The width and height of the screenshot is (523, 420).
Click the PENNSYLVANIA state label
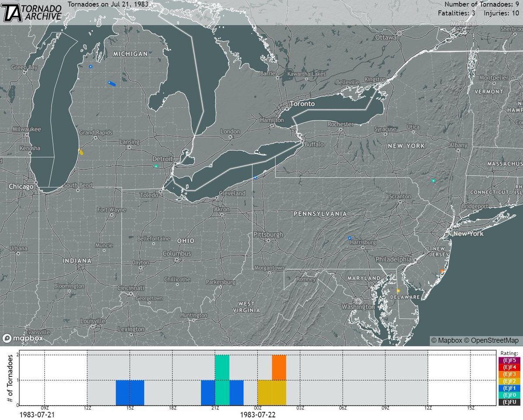coord(320,214)
